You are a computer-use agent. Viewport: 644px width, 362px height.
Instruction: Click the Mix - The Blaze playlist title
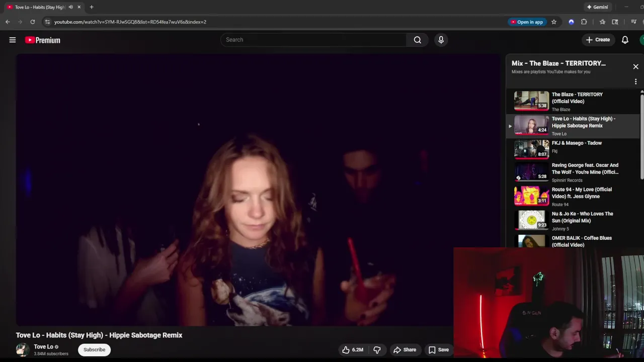click(558, 63)
